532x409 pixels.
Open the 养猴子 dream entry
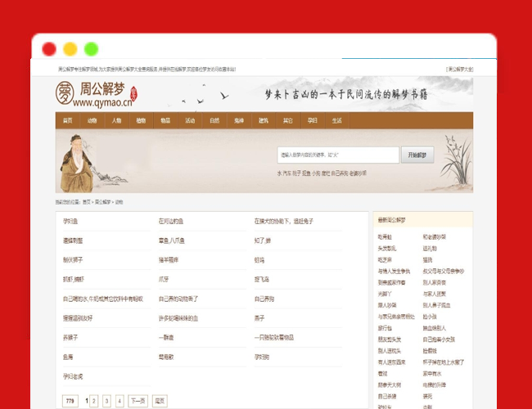click(x=70, y=338)
